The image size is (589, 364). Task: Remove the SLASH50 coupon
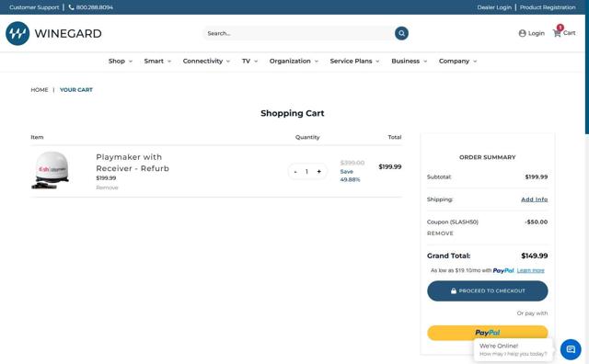tap(440, 233)
